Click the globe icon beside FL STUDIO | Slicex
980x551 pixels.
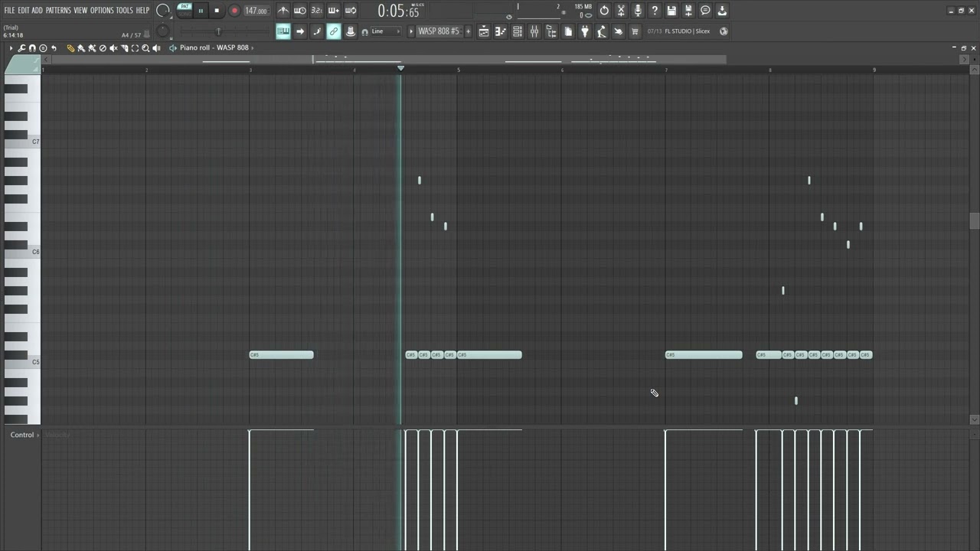[x=724, y=31]
